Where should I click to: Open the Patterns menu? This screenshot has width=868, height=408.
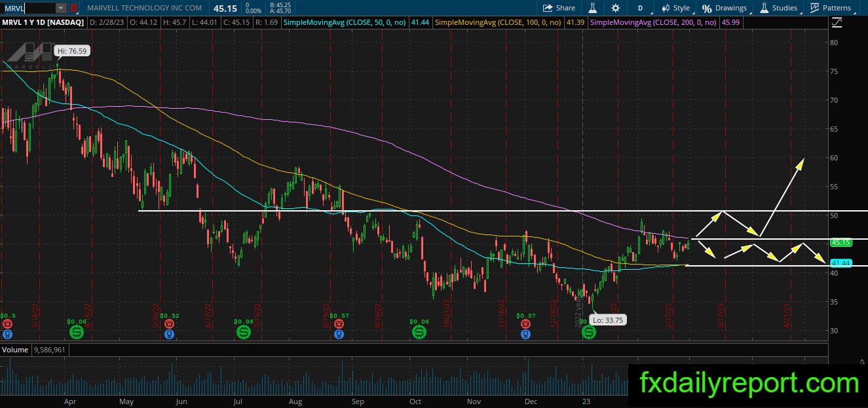point(831,8)
